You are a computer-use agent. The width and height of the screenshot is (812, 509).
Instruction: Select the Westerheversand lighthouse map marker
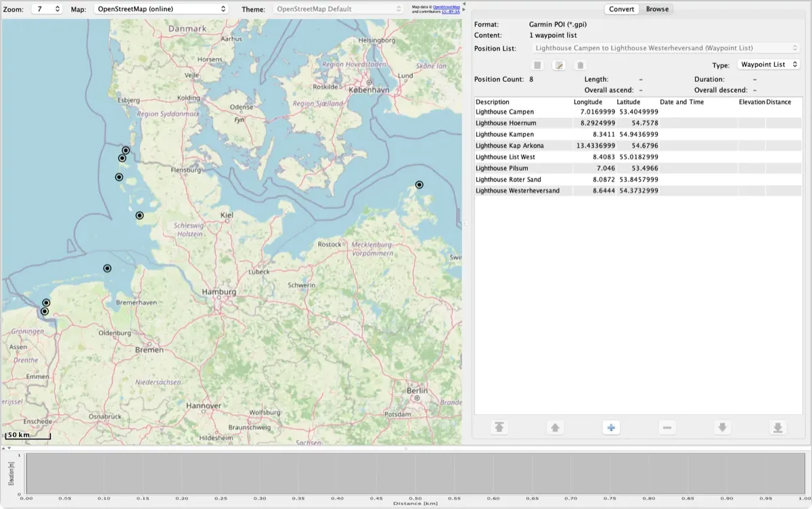139,215
